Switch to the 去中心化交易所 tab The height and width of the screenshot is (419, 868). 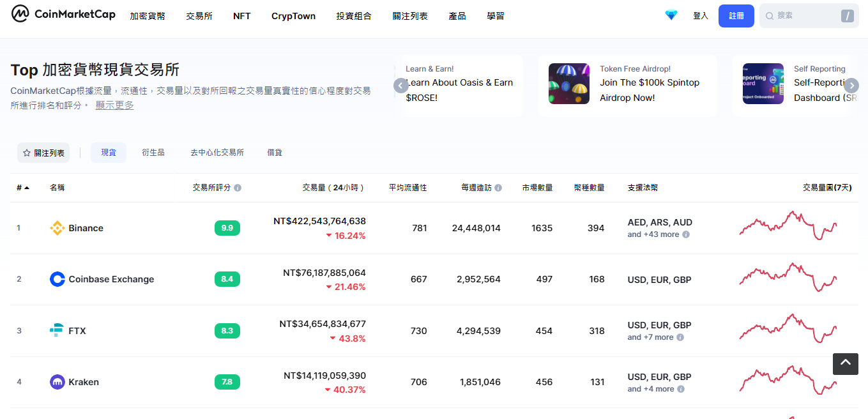[217, 153]
